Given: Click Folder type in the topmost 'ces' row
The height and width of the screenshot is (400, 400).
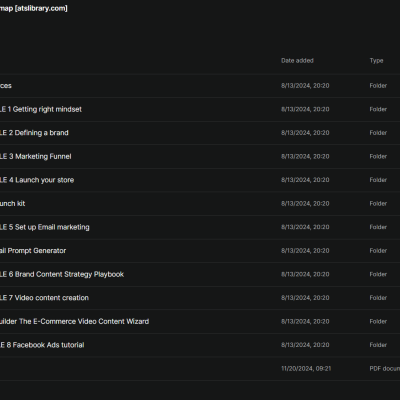Looking at the screenshot, I should pyautogui.click(x=378, y=86).
